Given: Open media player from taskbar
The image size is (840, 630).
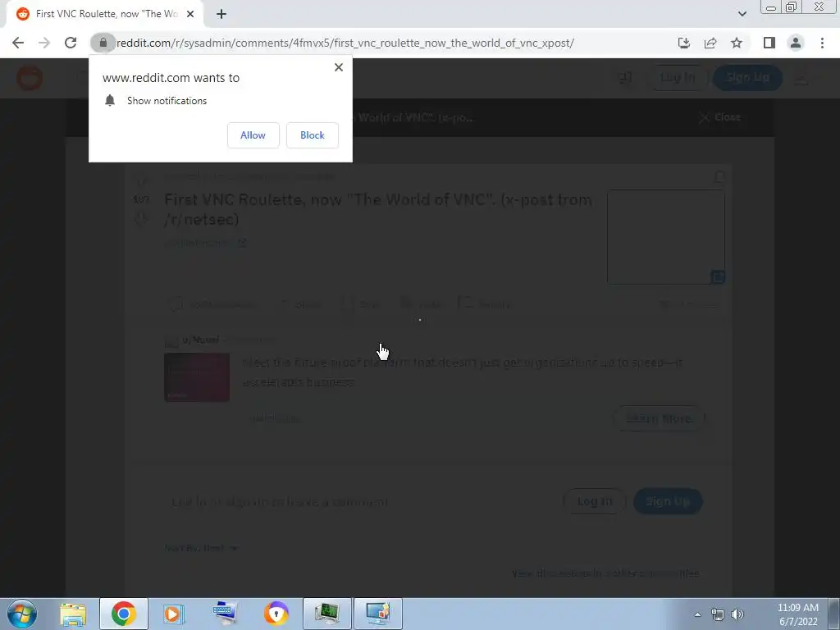Looking at the screenshot, I should click(x=174, y=614).
